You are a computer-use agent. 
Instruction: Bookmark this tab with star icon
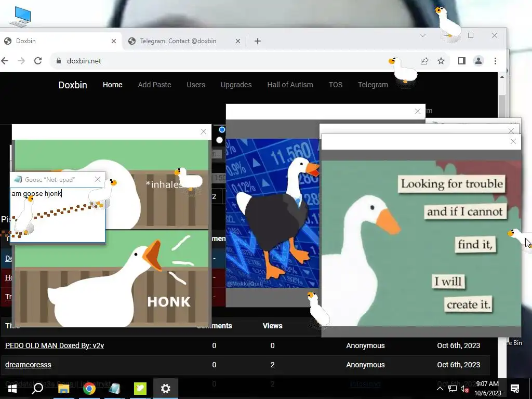441,61
